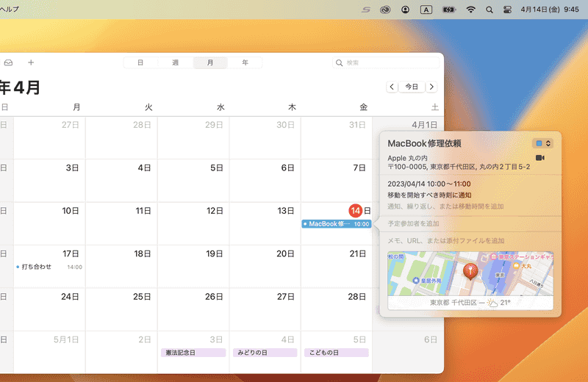Edit the MacBook修理依頼 event title
Viewport: 588px width, 382px height.
(424, 143)
